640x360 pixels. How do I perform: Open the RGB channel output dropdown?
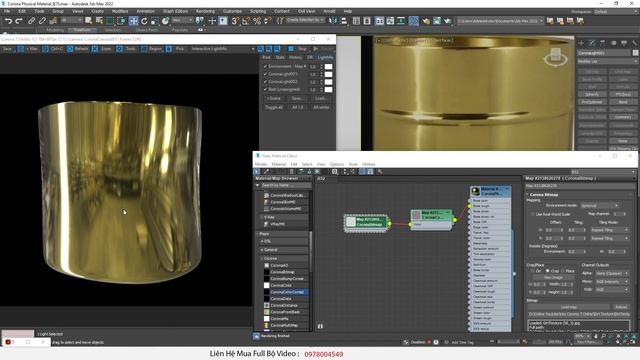(x=611, y=289)
